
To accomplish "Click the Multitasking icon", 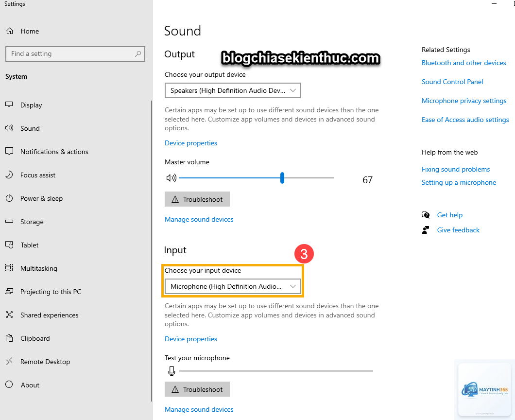I will pyautogui.click(x=9, y=268).
